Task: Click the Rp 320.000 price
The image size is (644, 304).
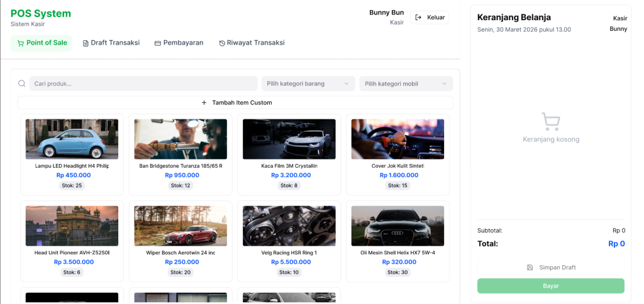Action: pyautogui.click(x=399, y=262)
